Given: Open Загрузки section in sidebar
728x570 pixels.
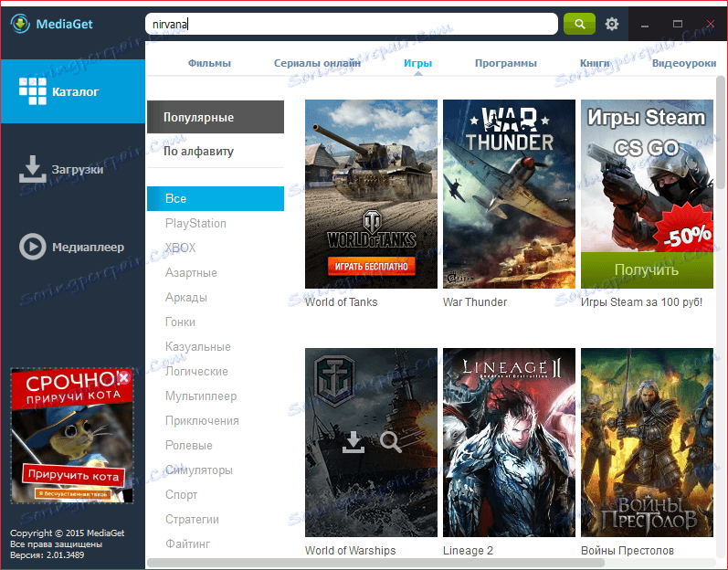Looking at the screenshot, I should tap(73, 169).
